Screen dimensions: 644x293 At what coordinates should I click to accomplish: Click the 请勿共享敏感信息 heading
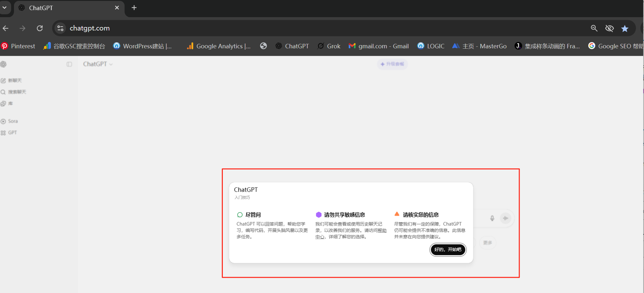click(x=344, y=215)
